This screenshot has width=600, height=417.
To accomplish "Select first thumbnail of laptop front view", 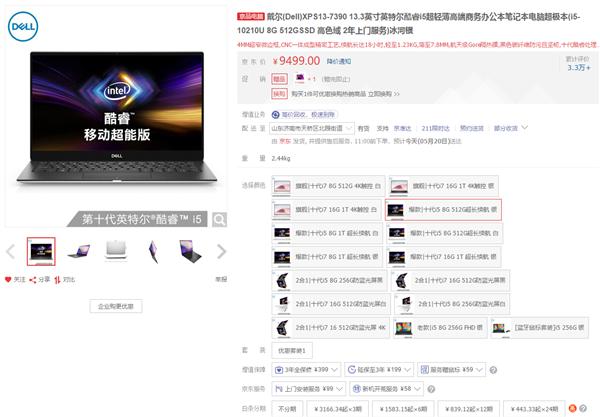I will (x=41, y=251).
